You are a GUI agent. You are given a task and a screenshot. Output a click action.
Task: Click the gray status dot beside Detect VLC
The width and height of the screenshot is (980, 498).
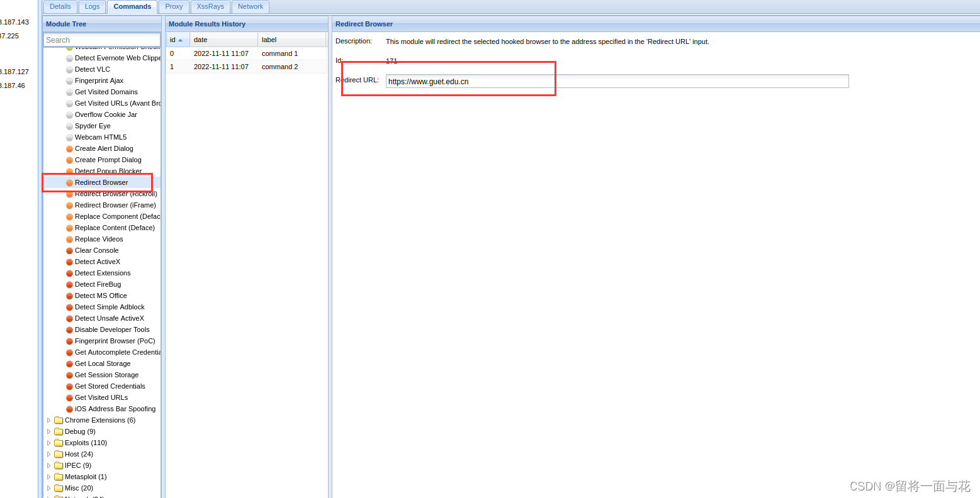[69, 69]
